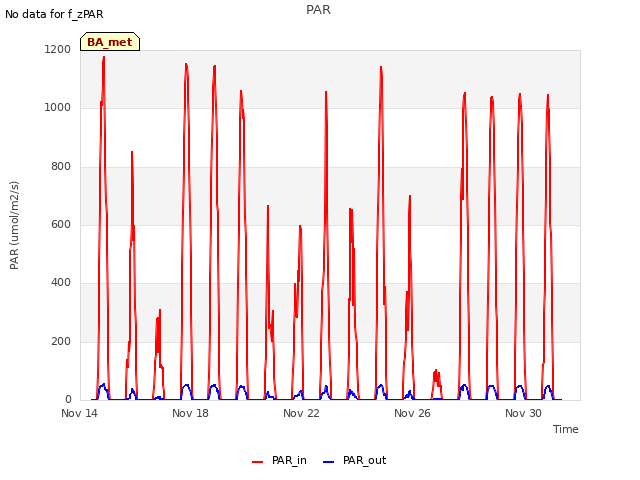640x480 pixels.
Task: Click the 600 y-axis tick label
Action: (x=61, y=224)
